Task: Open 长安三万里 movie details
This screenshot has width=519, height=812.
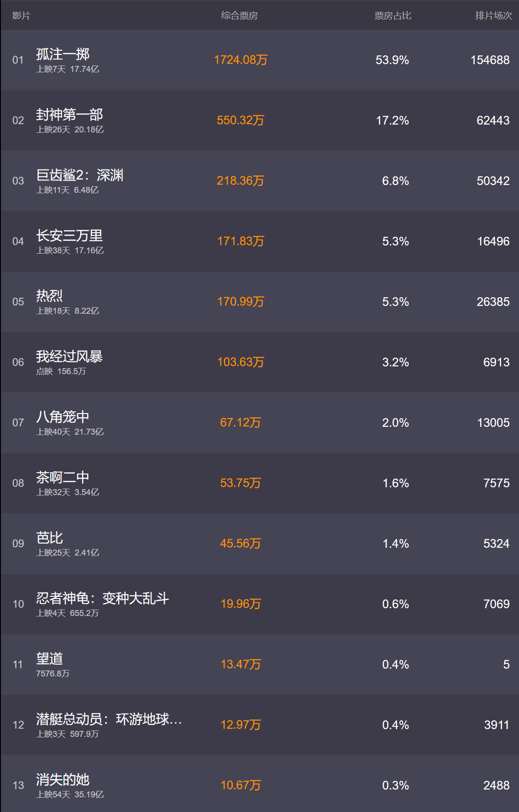Action: click(70, 235)
